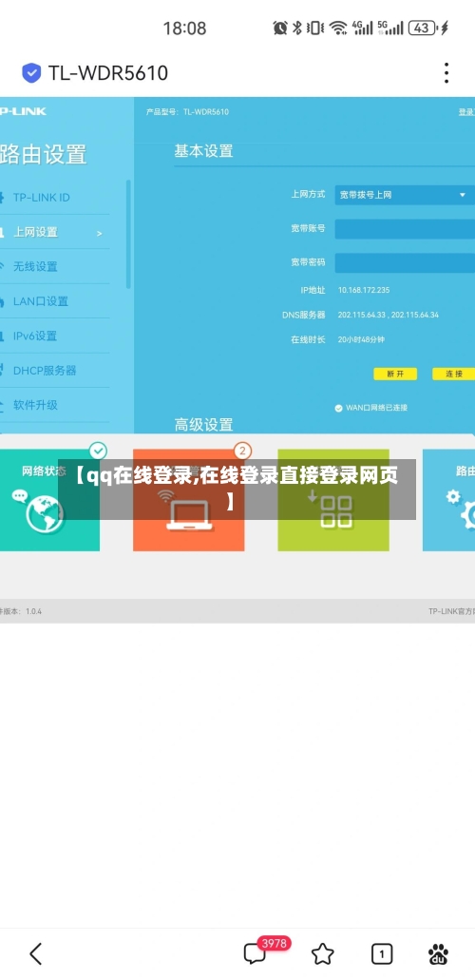This screenshot has height=980, width=475.
Task: Go back with the arrow icon
Action: [36, 953]
